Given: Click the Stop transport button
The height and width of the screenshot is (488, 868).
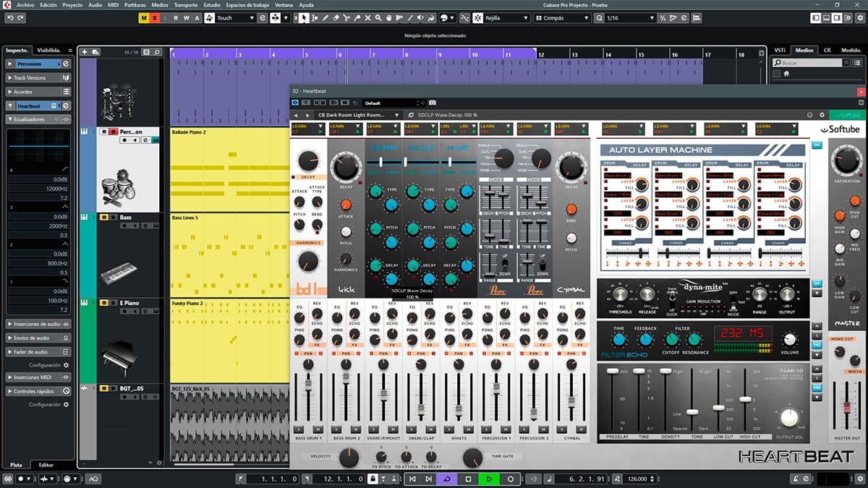Looking at the screenshot, I should (469, 479).
